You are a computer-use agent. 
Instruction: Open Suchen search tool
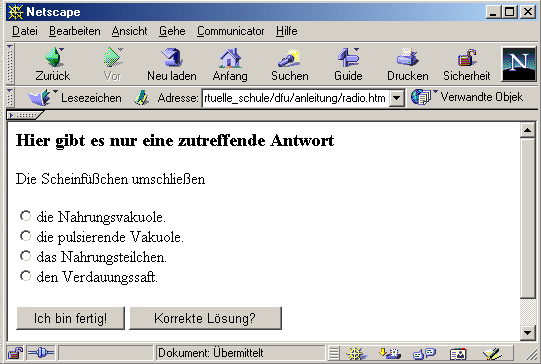tap(289, 65)
